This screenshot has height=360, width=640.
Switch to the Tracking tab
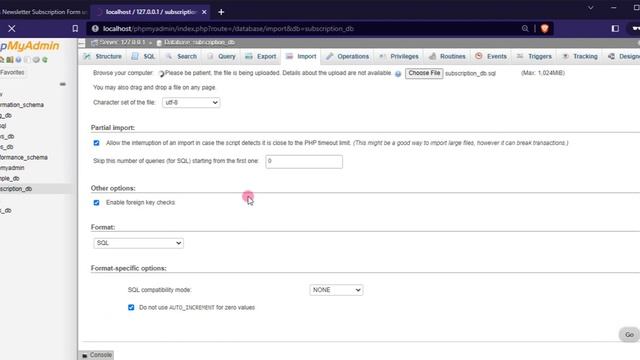580,56
